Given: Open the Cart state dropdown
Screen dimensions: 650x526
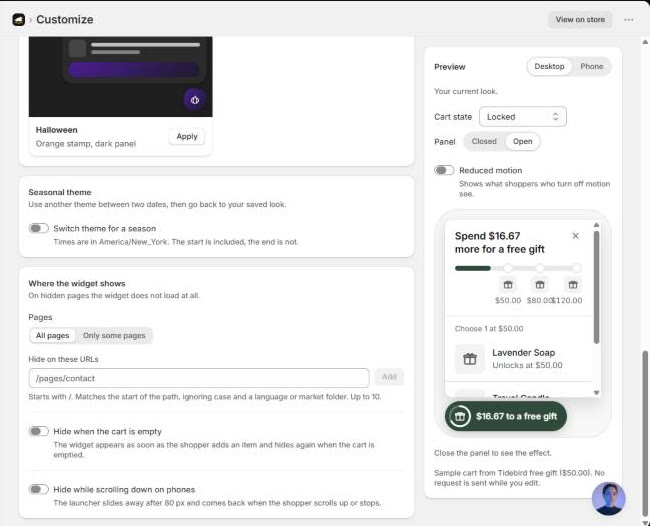Looking at the screenshot, I should click(523, 117).
